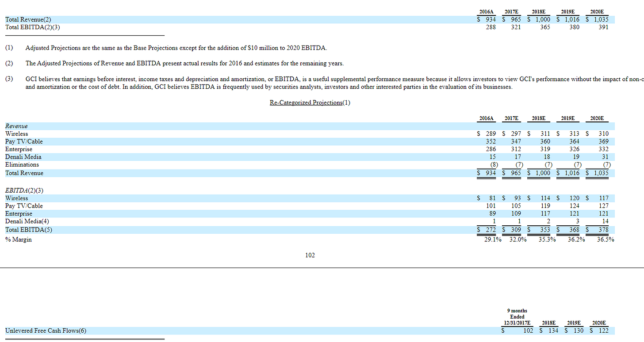
Task: Select % Margin value 36.5%
Action: pos(606,239)
